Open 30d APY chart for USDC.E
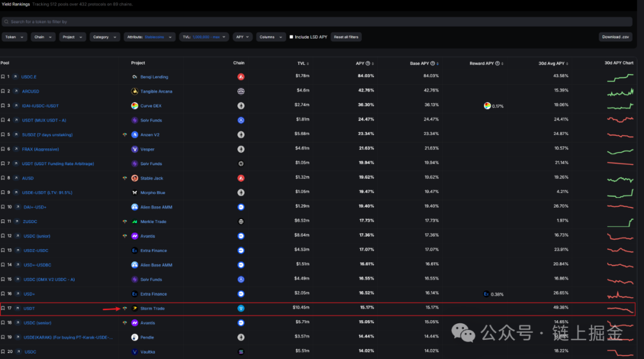This screenshot has height=359, width=644. [x=620, y=77]
